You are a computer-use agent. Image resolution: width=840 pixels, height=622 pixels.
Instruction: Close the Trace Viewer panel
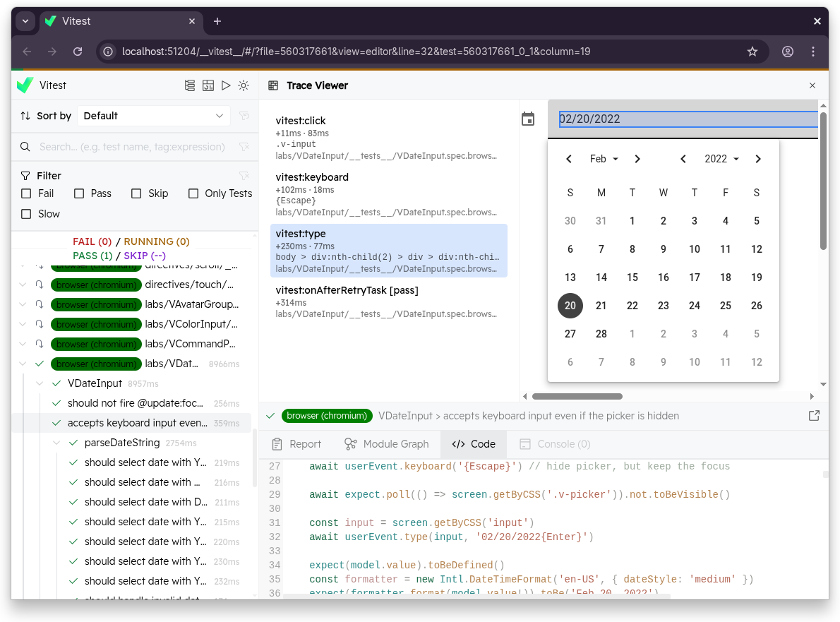(812, 85)
